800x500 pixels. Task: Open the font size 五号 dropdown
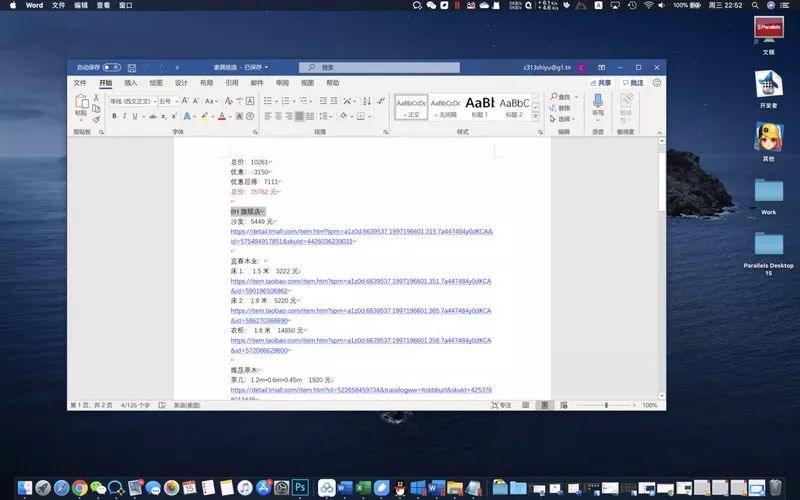(168, 101)
